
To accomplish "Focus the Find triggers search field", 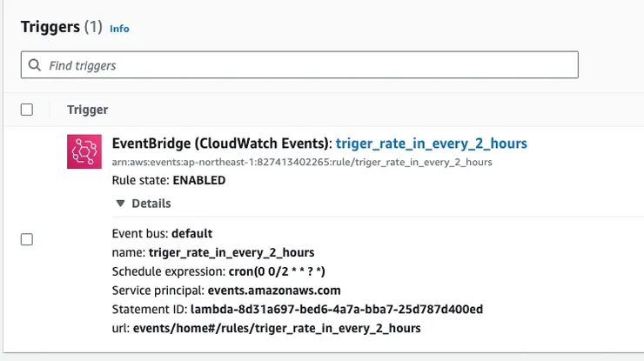I will pyautogui.click(x=305, y=65).
